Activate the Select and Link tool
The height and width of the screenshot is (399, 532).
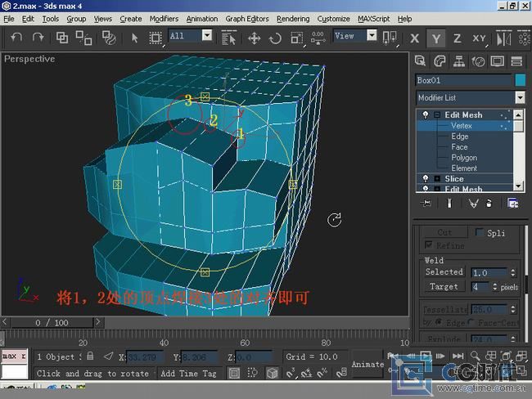(x=62, y=38)
